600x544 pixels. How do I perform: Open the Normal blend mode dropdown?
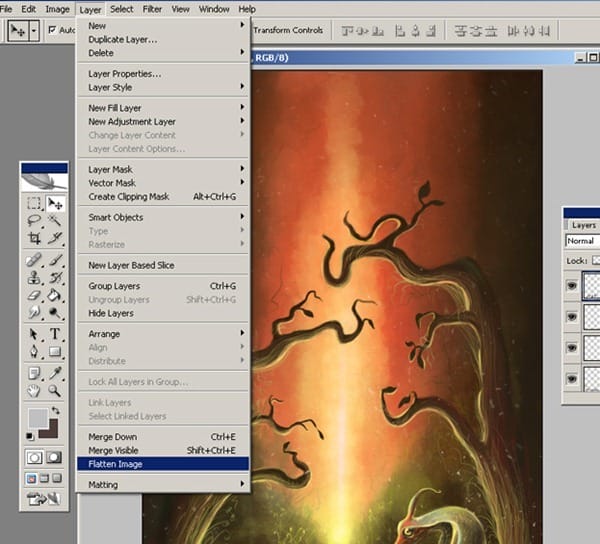tap(582, 241)
